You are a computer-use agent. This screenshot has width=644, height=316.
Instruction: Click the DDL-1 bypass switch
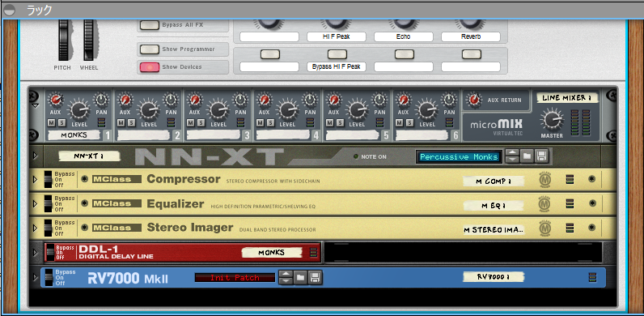(50, 253)
